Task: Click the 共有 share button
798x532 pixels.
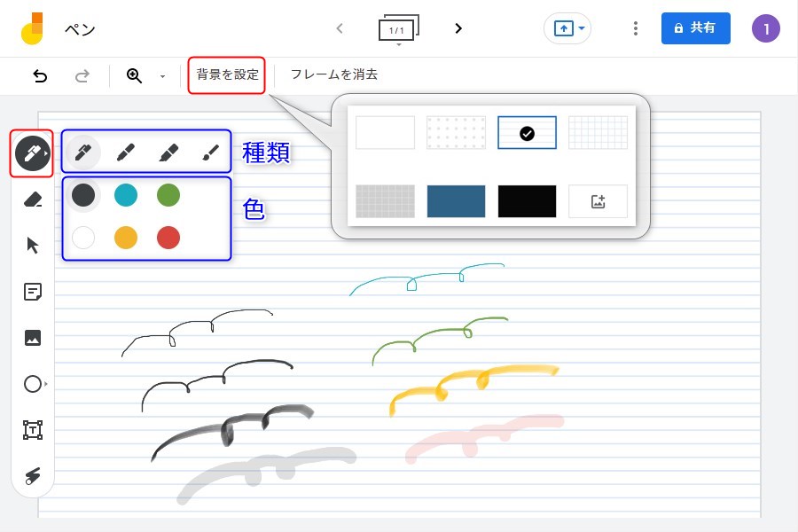Action: (x=696, y=28)
